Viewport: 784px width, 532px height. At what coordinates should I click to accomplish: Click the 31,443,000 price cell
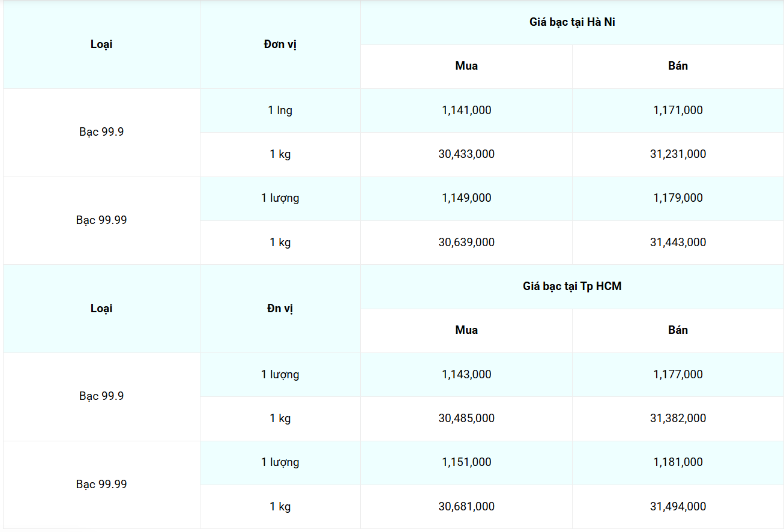678,243
